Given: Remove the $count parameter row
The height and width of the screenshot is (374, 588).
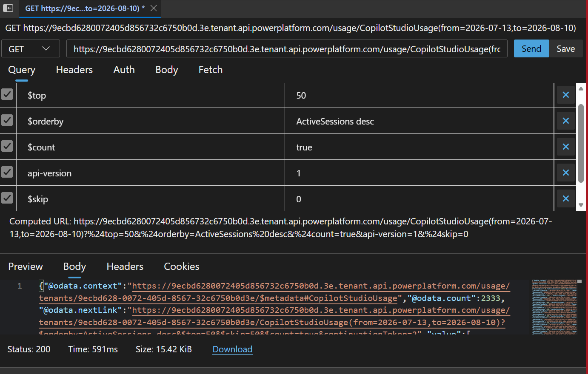Looking at the screenshot, I should tap(566, 147).
